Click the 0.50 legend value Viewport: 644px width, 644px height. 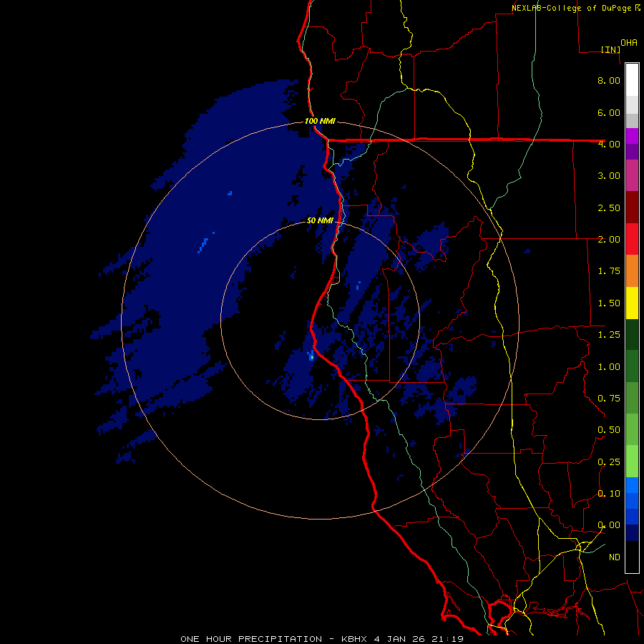(x=609, y=430)
